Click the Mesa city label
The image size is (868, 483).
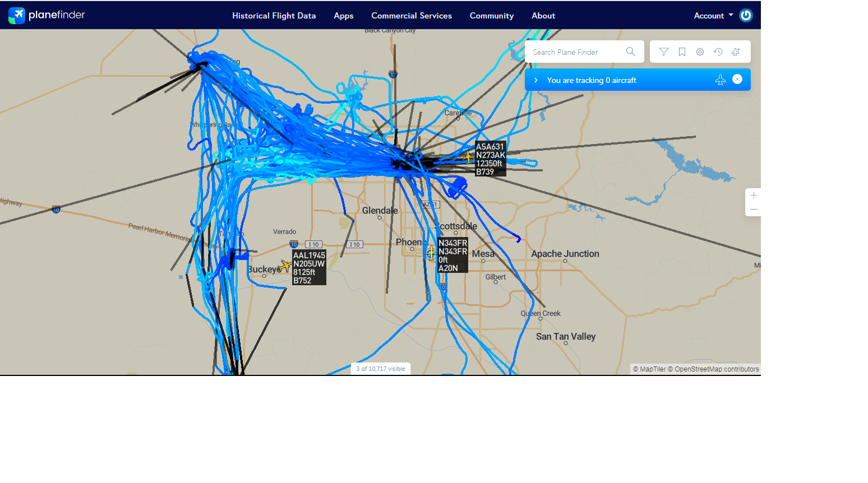483,254
